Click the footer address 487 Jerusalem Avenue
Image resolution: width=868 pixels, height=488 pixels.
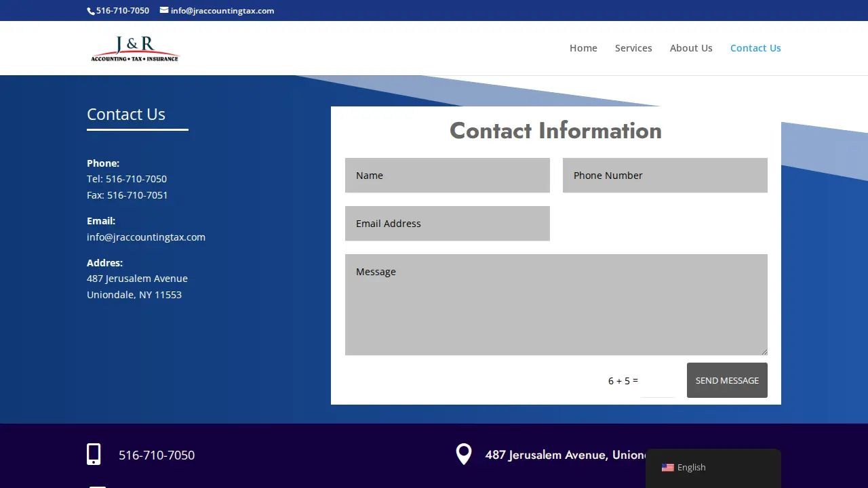(566, 455)
